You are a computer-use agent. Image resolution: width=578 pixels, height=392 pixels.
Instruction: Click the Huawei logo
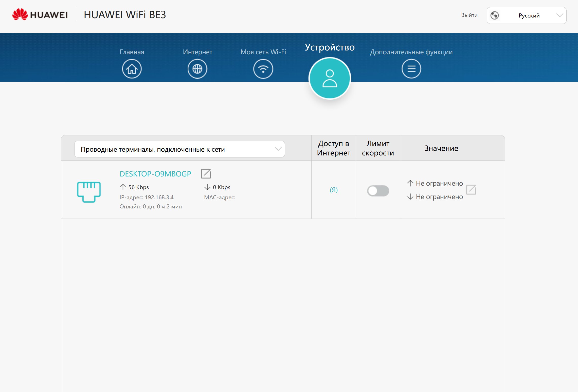40,14
